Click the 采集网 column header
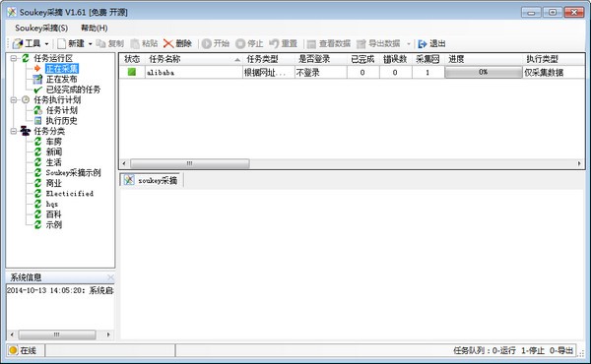Viewport: 591px width, 364px height. click(x=427, y=59)
